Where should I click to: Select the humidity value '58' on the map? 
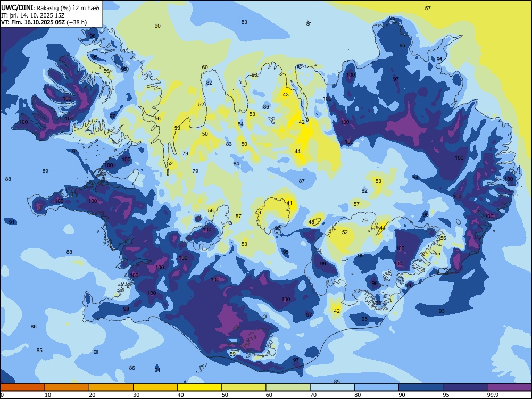pos(106,71)
